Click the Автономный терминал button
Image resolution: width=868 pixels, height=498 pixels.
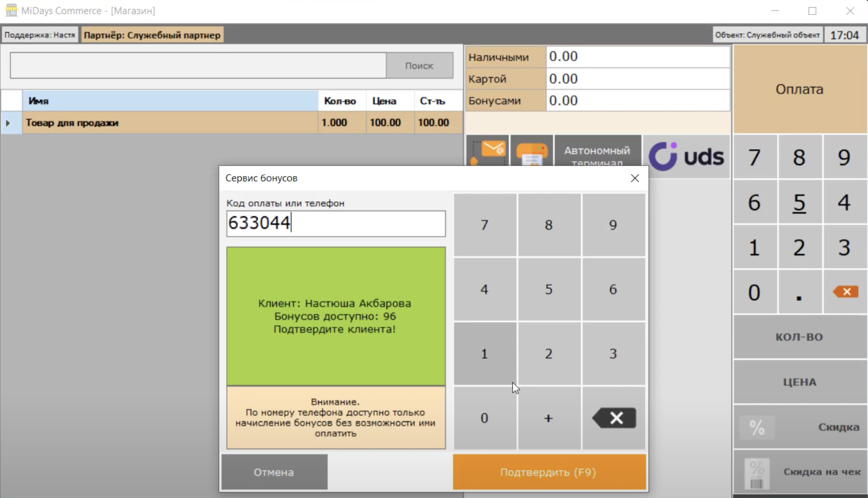click(x=597, y=152)
